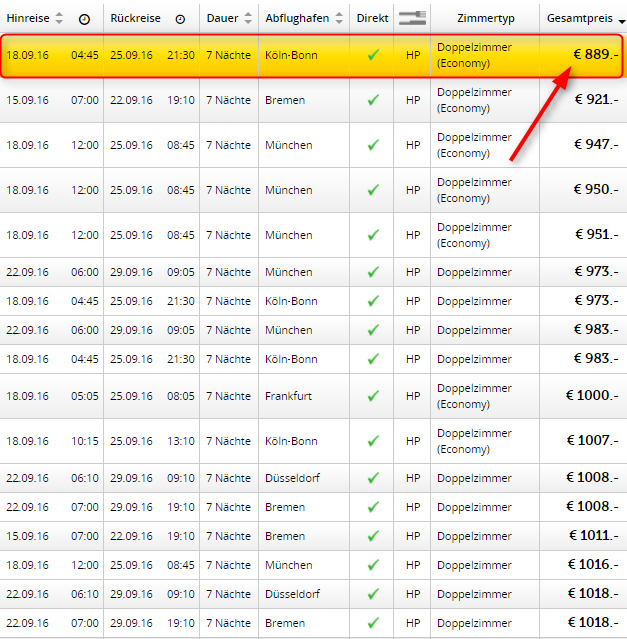627x639 pixels.
Task: Select the highlighted €889 price offer
Action: [x=596, y=55]
